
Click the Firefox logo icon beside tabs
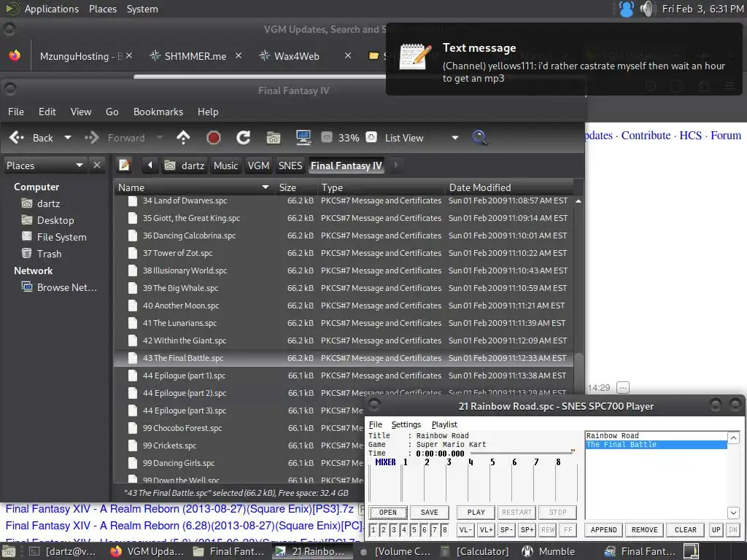click(15, 55)
